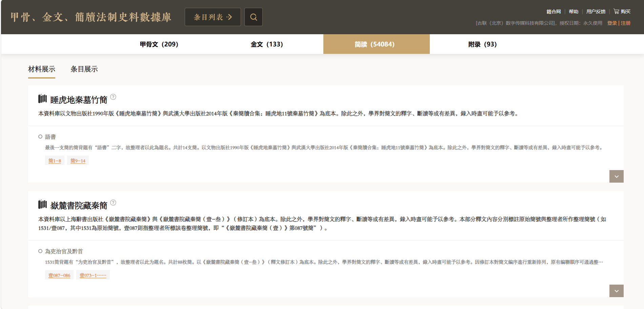Click the search magnifier icon button
Image resolution: width=644 pixels, height=309 pixels.
(x=254, y=17)
